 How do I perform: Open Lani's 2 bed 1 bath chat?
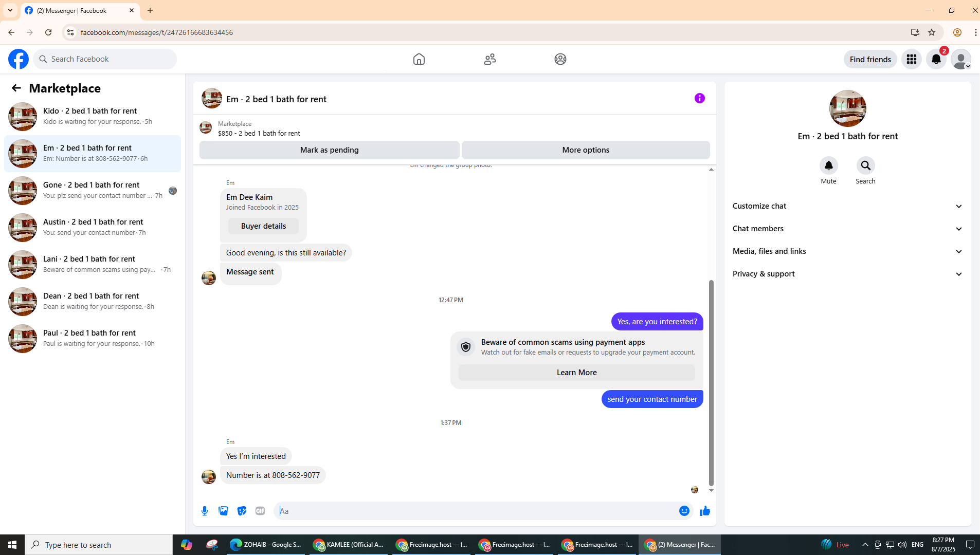[x=93, y=265]
